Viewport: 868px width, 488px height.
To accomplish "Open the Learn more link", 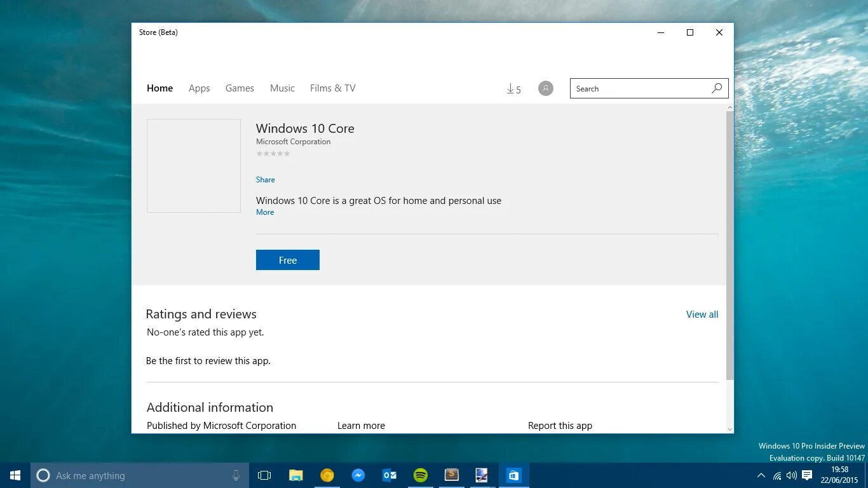I will coord(361,426).
